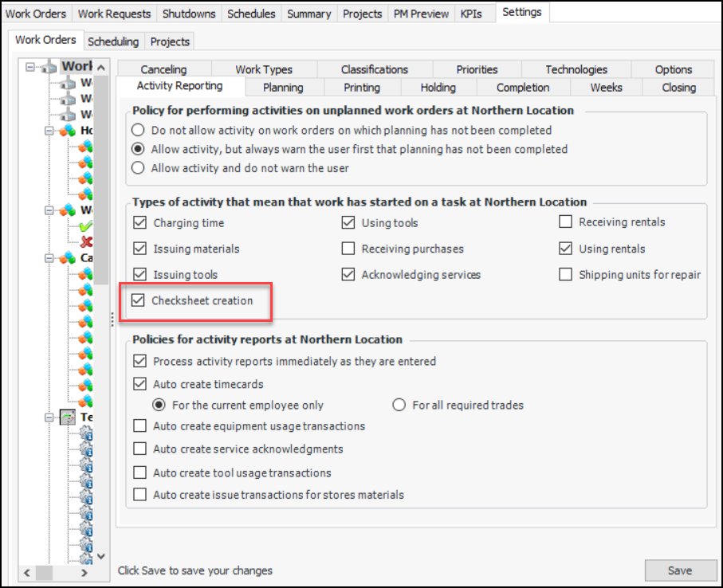Click the red X tree node icon

point(86,241)
